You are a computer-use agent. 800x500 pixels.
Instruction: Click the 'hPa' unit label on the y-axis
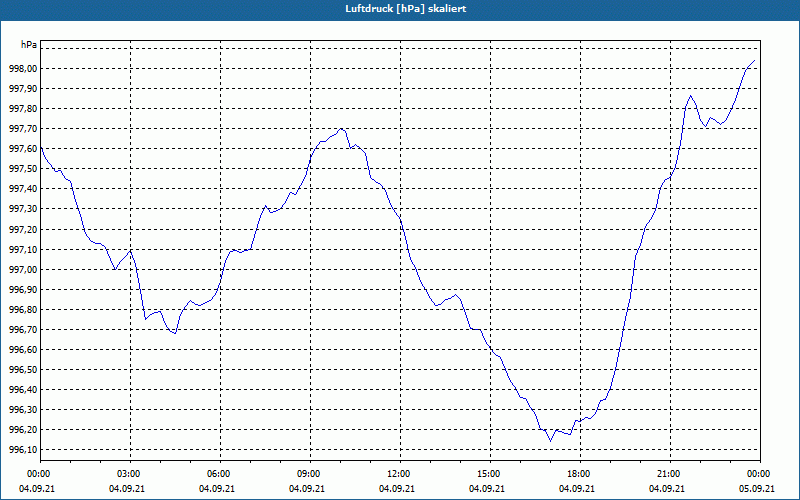[28, 45]
